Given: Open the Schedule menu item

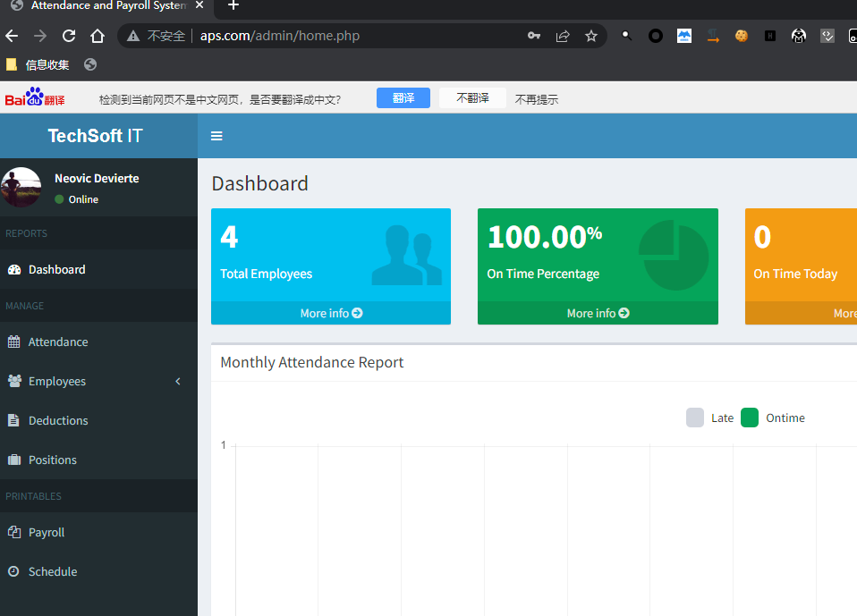Looking at the screenshot, I should 98,571.
